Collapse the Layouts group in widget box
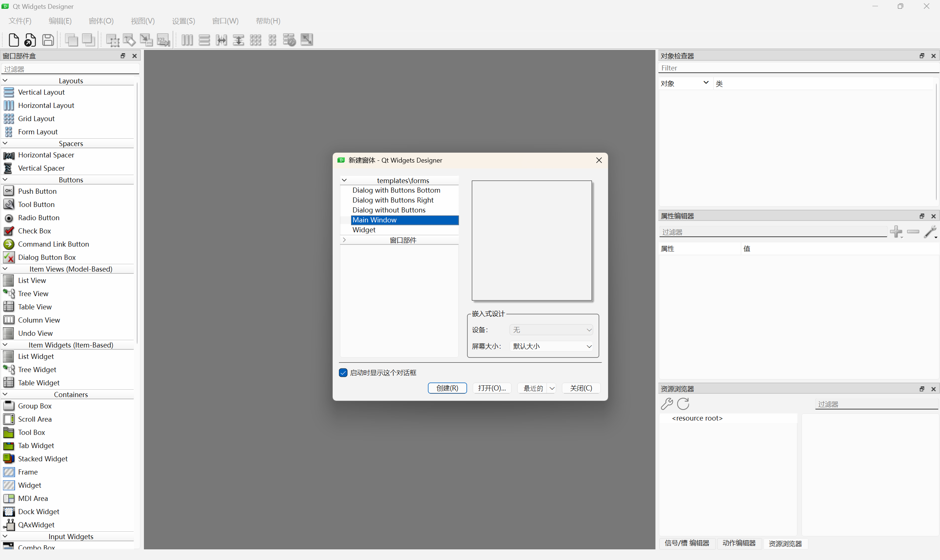The image size is (940, 560). 5,80
